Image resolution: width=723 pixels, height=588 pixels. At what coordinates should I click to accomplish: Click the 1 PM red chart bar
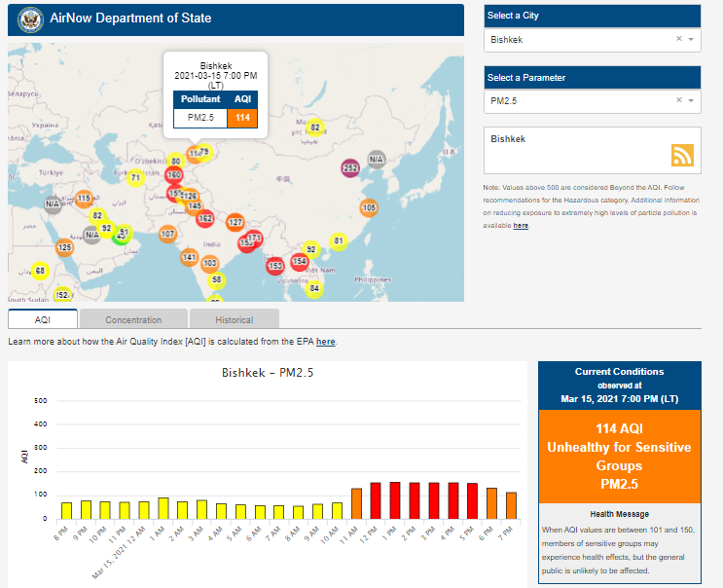click(394, 500)
